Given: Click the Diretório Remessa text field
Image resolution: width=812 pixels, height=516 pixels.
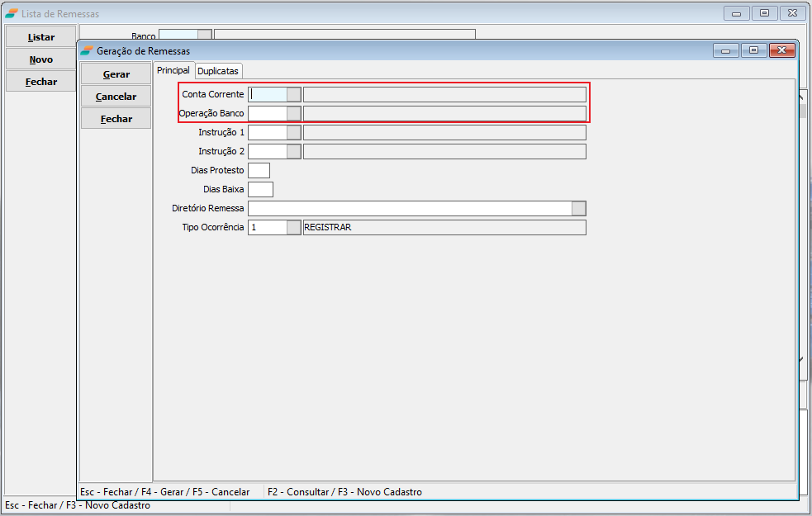Looking at the screenshot, I should (409, 208).
